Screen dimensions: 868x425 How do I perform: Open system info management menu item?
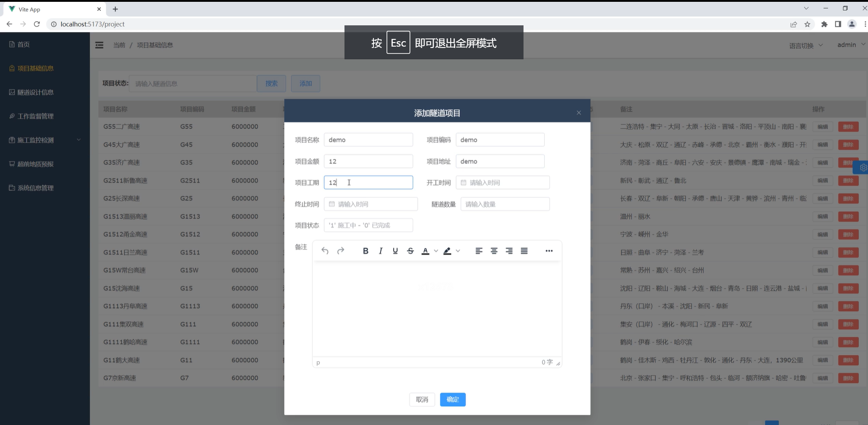45,188
